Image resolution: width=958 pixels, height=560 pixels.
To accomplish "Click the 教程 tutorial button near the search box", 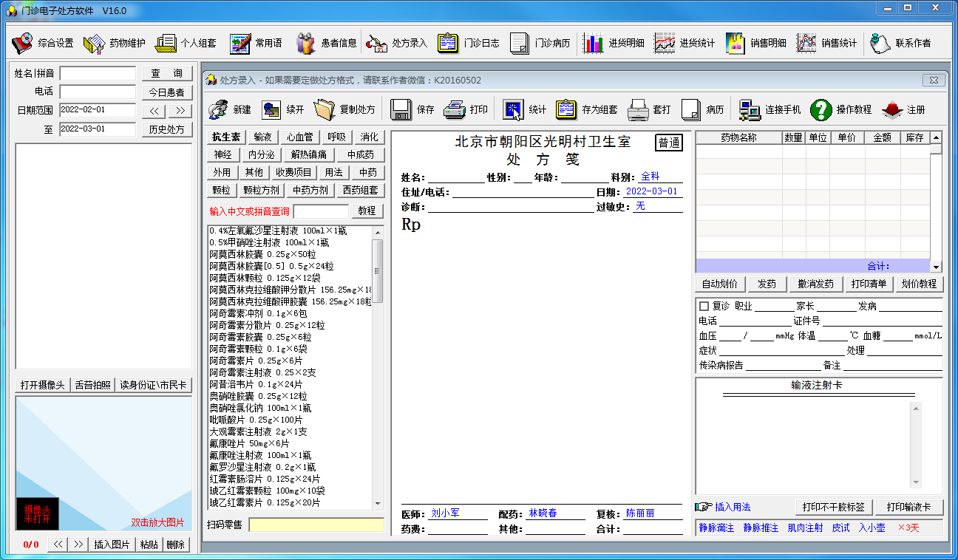I will click(367, 211).
